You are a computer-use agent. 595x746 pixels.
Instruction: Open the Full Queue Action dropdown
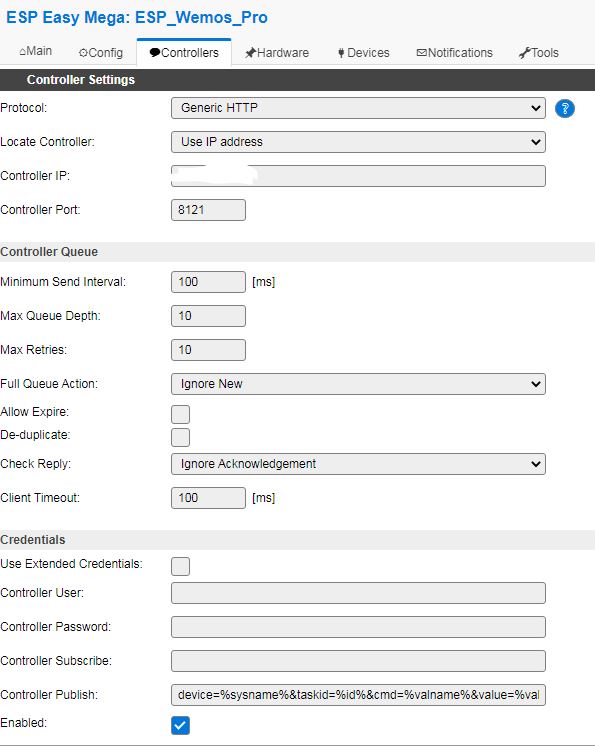(358, 384)
